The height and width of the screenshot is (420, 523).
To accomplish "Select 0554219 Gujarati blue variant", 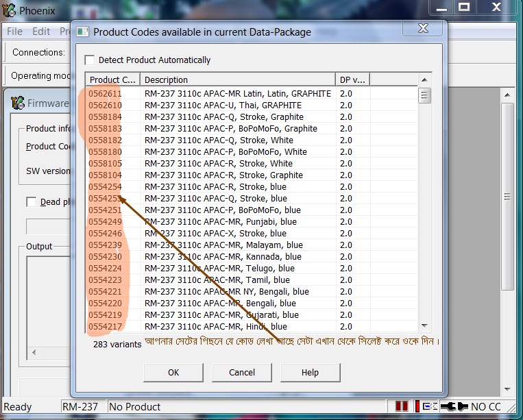I will click(x=252, y=315).
